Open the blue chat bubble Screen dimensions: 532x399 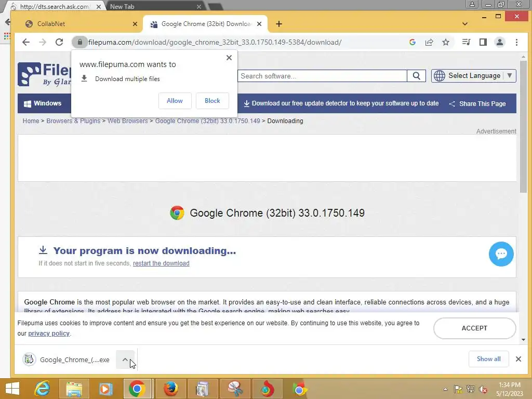tap(501, 254)
